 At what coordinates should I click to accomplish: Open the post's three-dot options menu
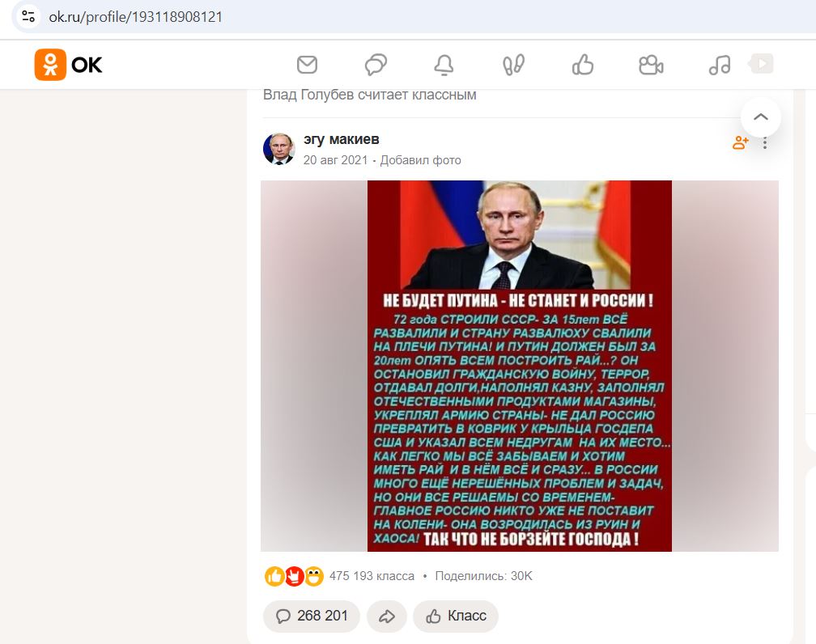pyautogui.click(x=764, y=142)
